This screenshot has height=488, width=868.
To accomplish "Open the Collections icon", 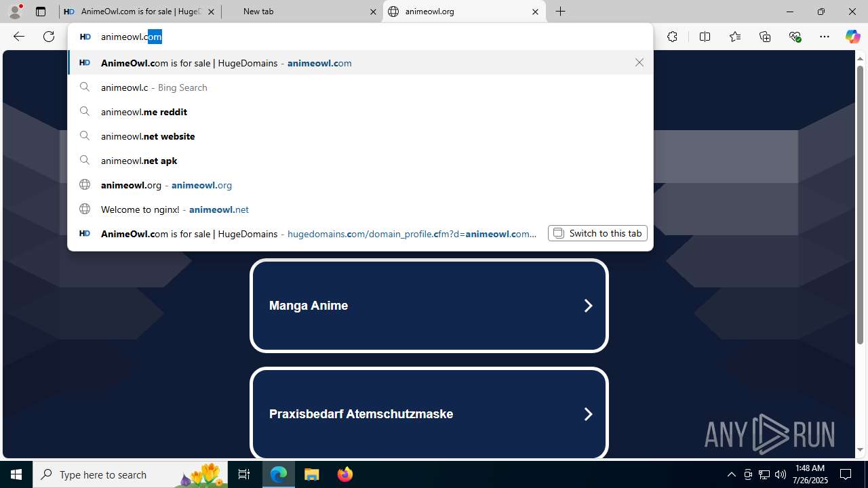I will pyautogui.click(x=765, y=37).
